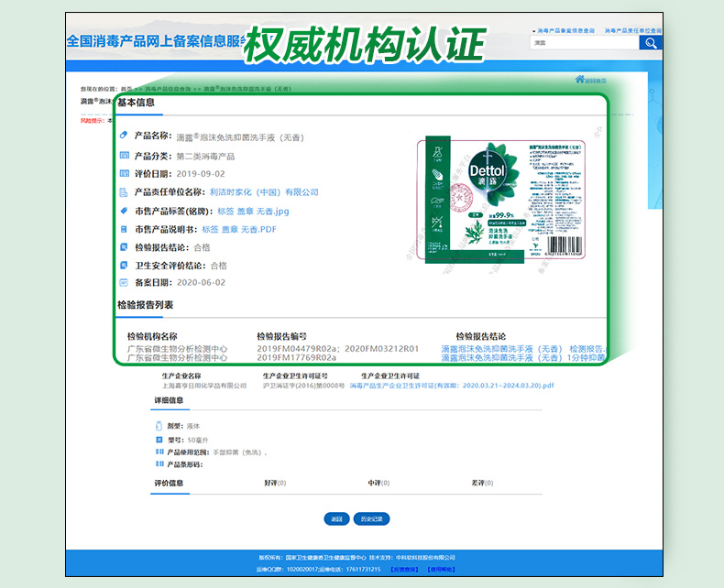
Task: Open the 使用帮助 footer link
Action: coord(442,570)
